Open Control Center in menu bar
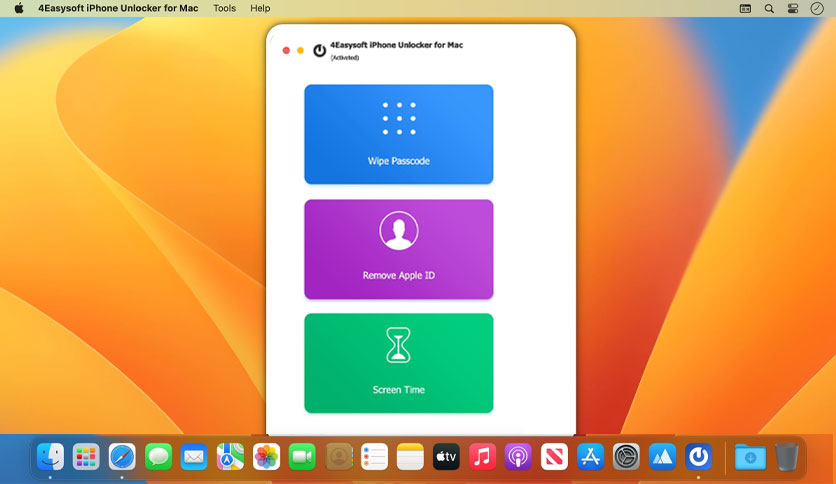This screenshot has height=484, width=836. [793, 9]
